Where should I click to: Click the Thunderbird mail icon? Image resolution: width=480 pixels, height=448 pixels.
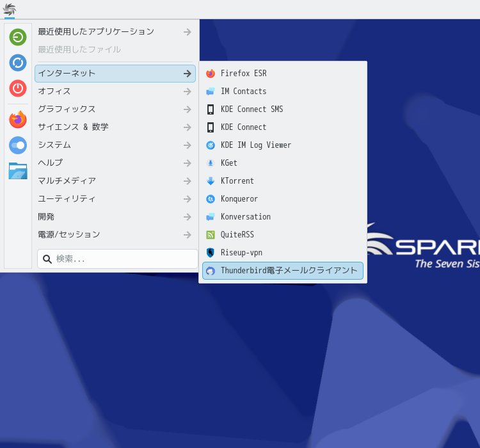pyautogui.click(x=211, y=271)
